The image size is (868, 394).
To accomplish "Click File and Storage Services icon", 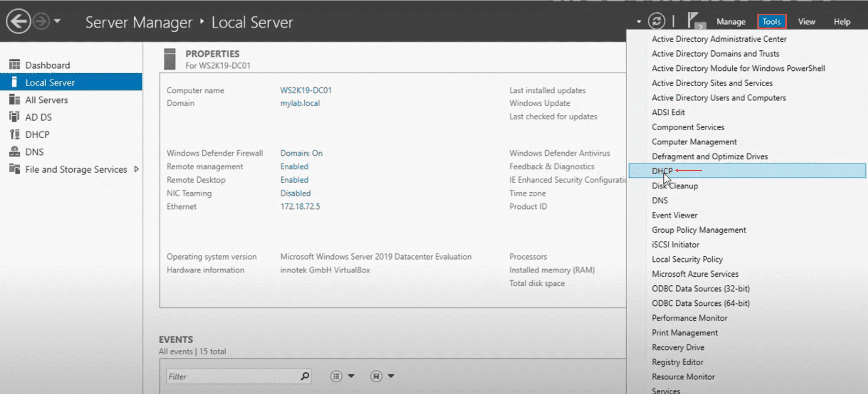I will [15, 169].
